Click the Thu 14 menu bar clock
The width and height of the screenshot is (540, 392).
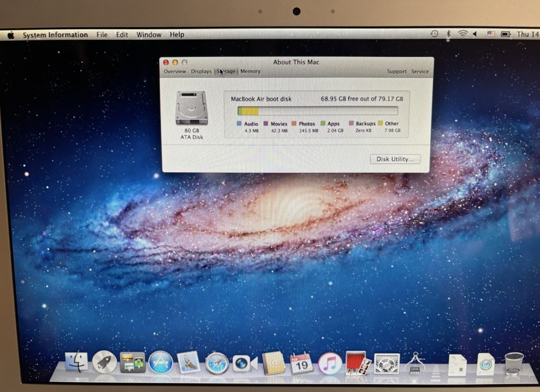click(528, 34)
